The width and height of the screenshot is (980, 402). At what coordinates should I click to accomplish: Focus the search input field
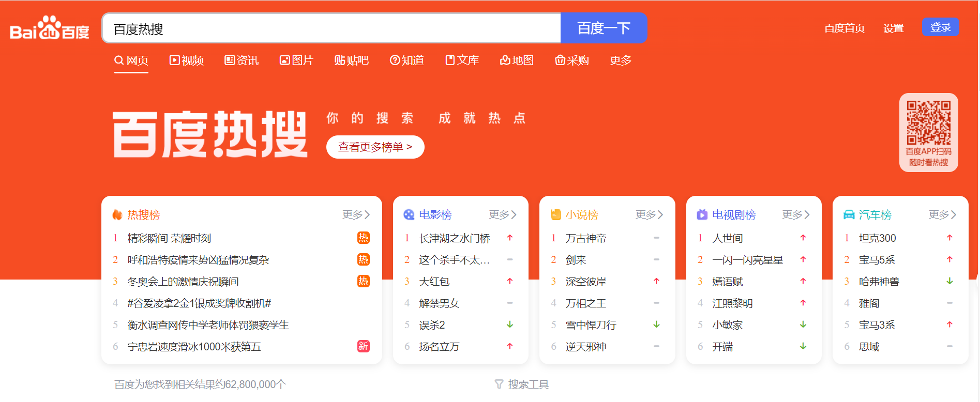331,28
